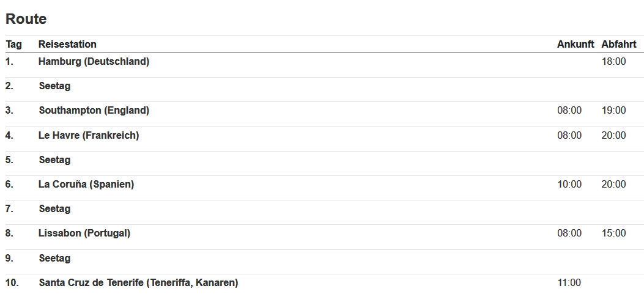The width and height of the screenshot is (644, 308).
Task: Click the Route heading
Action: [26, 19]
